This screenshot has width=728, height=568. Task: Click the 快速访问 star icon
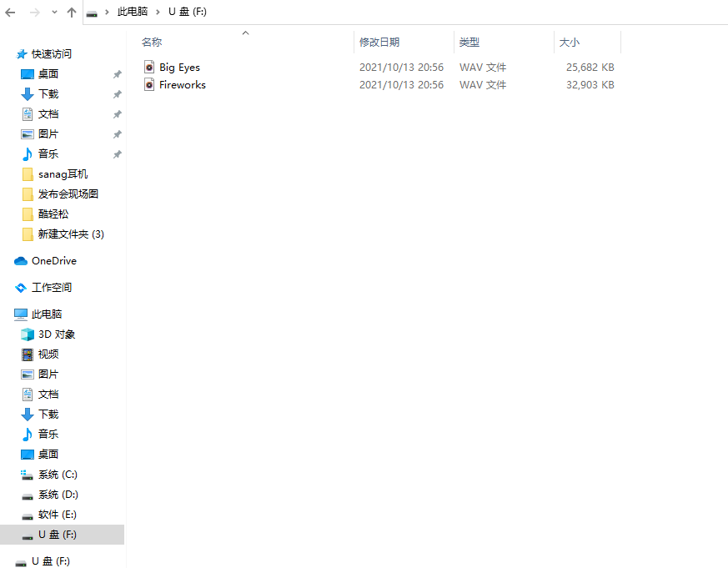point(22,54)
